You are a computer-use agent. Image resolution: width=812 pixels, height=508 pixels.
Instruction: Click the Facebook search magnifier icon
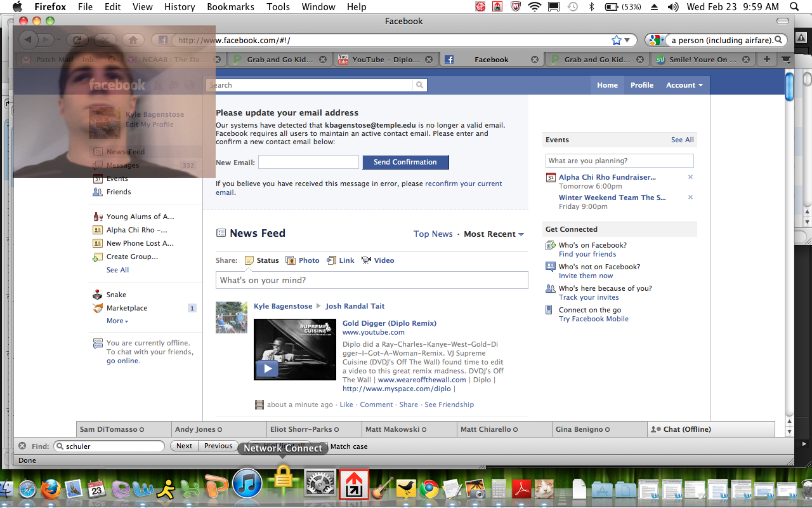click(419, 85)
